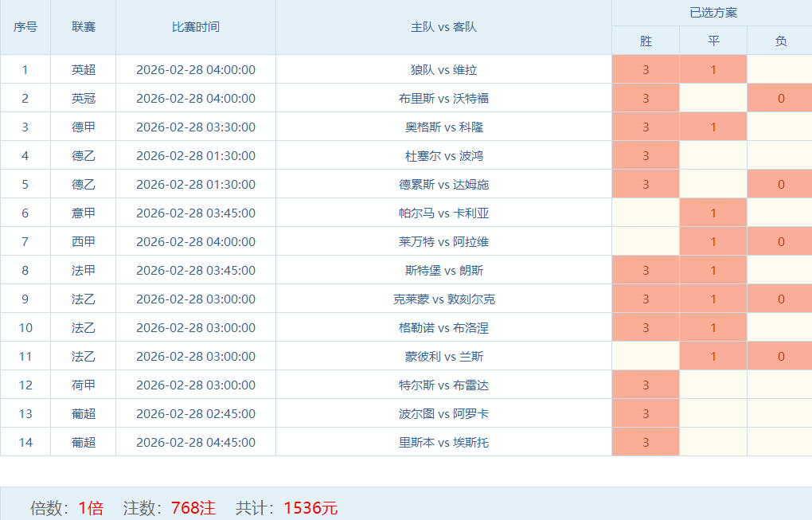Click the 768注 bet count
This screenshot has height=520, width=812.
point(193,507)
